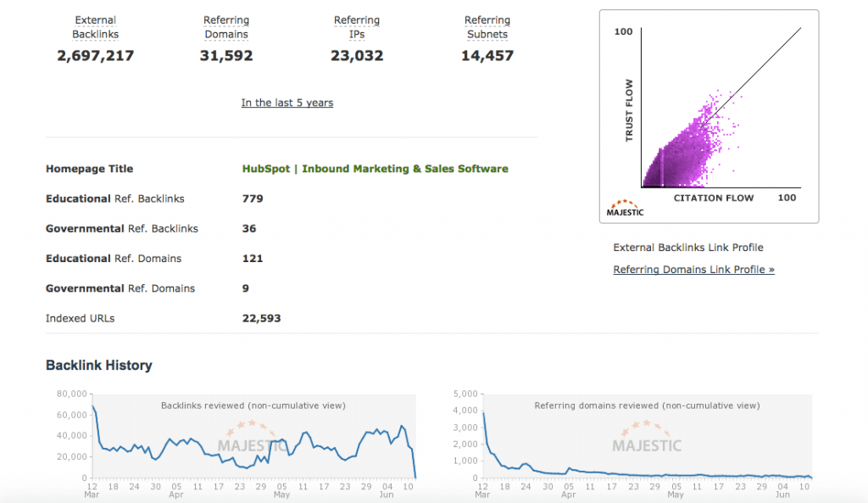Click the 14,457 referring subnets count

point(487,56)
